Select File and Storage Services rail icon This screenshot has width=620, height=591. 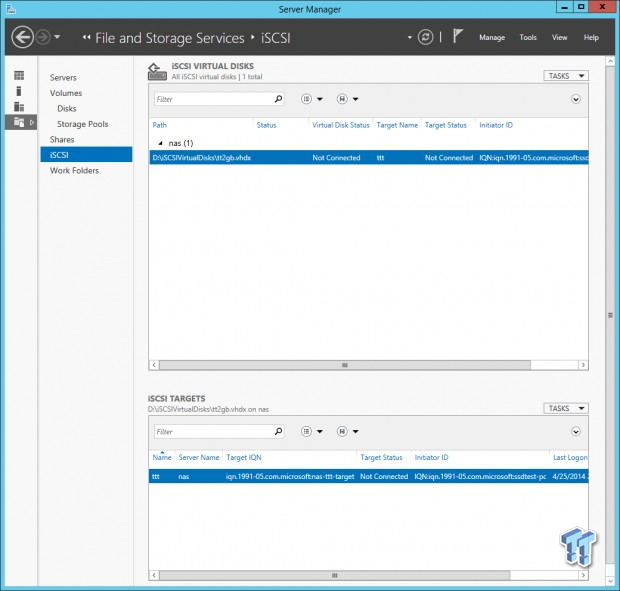pos(19,122)
